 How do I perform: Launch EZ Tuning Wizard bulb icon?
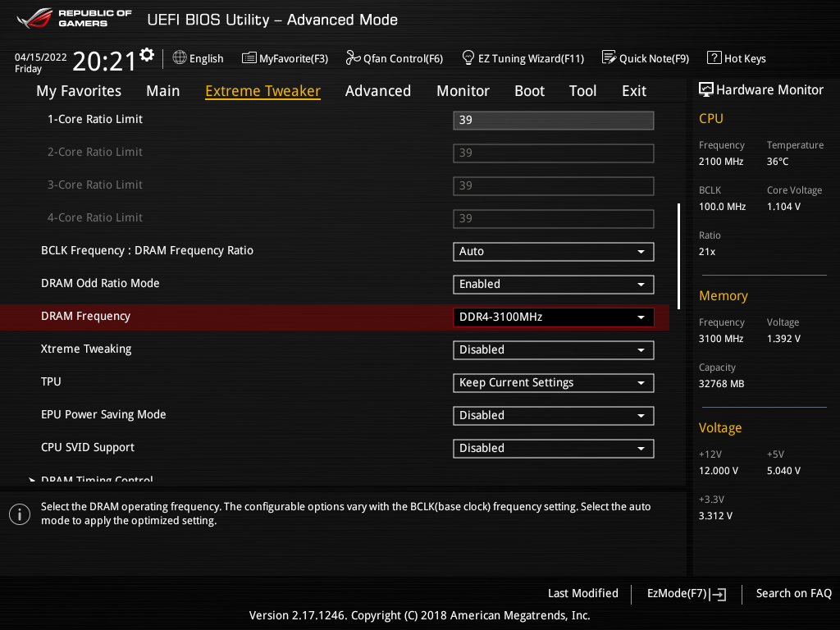[x=468, y=58]
